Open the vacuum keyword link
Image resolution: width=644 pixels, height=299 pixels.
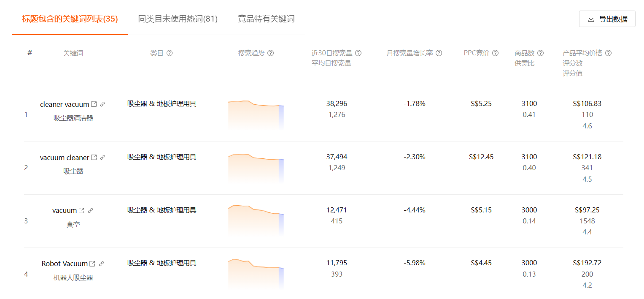(x=65, y=210)
